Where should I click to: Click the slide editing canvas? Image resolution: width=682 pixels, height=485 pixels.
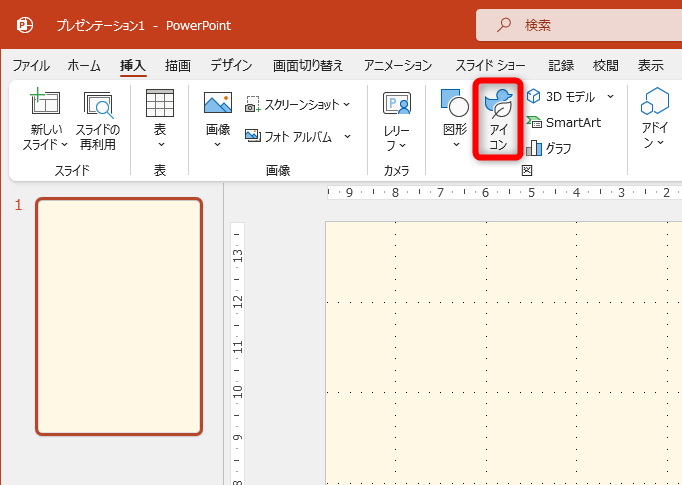504,353
